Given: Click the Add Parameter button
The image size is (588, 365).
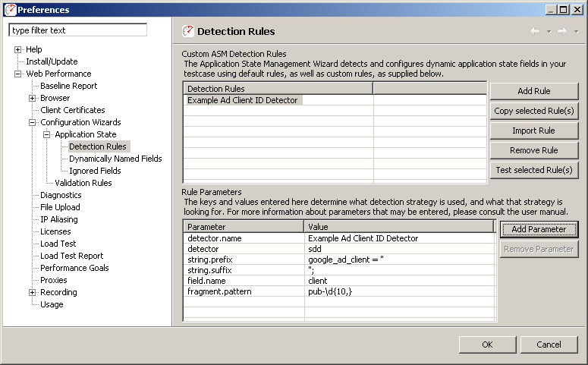Looking at the screenshot, I should coord(538,229).
